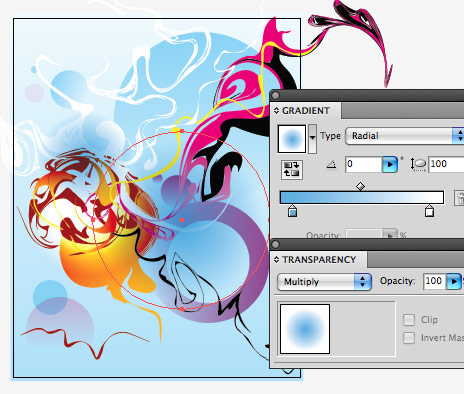
Task: Enable the Invert Mask checkbox
Action: (409, 338)
